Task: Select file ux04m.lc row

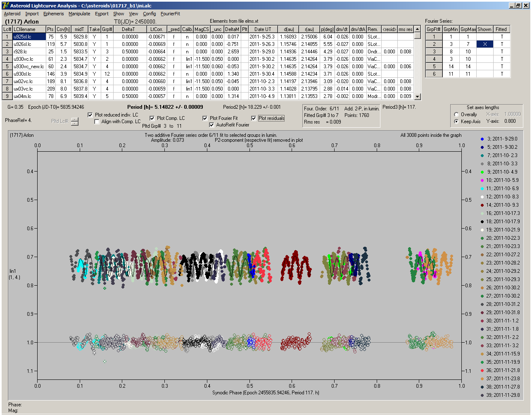Action: (x=29, y=96)
